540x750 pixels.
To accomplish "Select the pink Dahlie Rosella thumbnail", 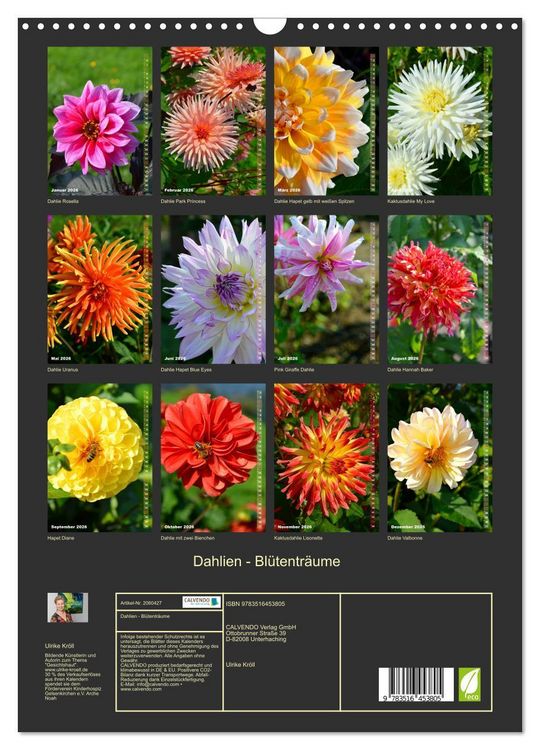I will 99,121.
